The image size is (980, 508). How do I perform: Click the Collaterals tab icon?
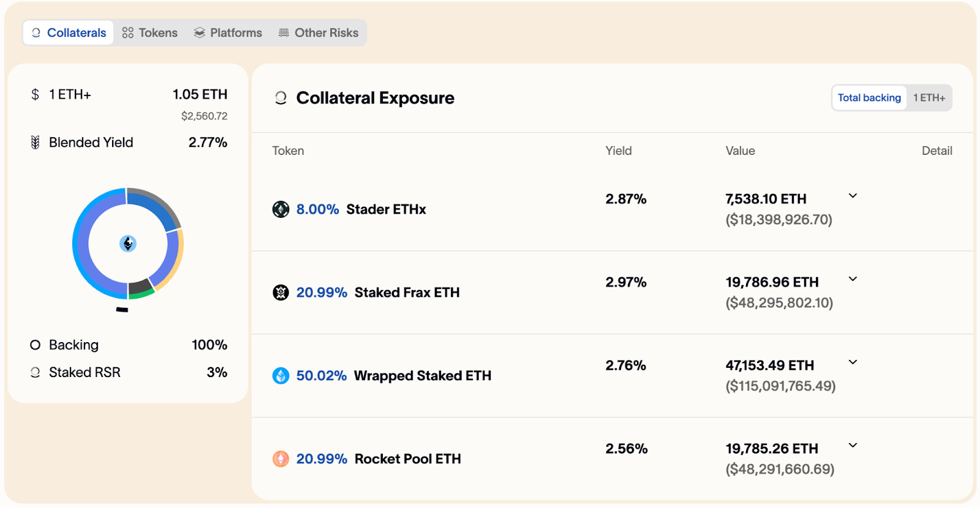(36, 33)
